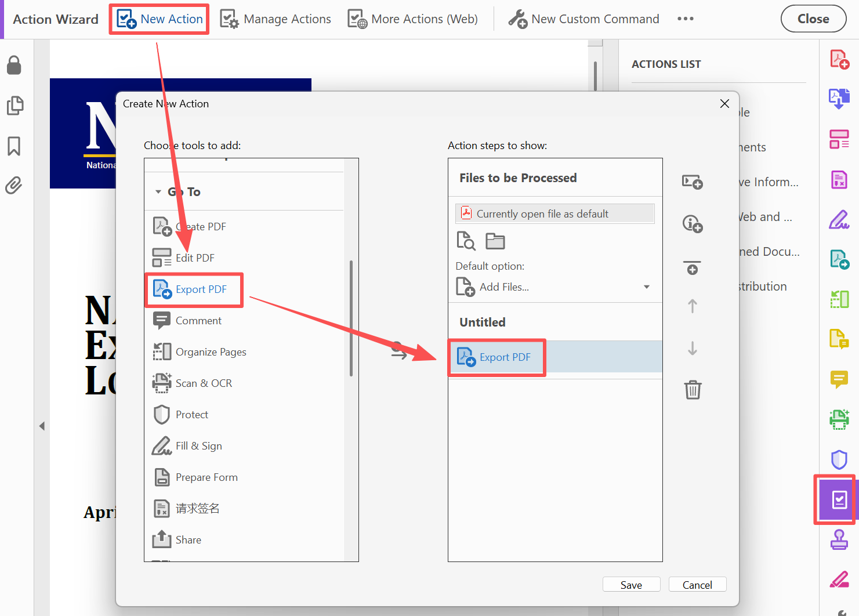Click the trash icon to delete step

(693, 390)
